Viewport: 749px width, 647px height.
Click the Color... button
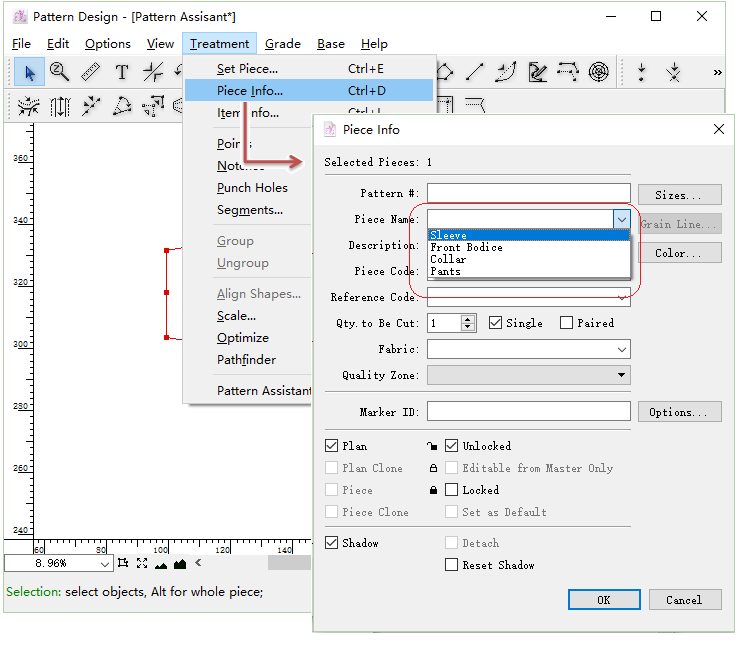click(680, 253)
